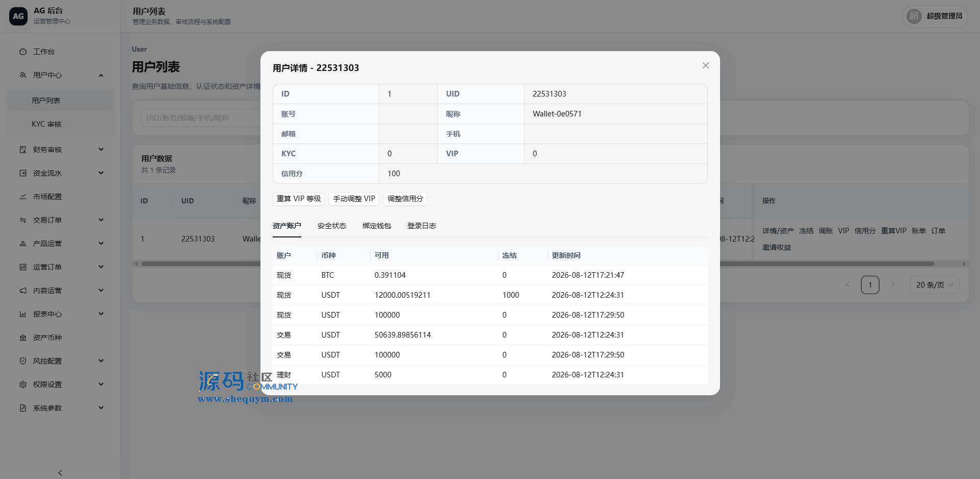Viewport: 980px width, 479px height.
Task: Click the 报表中心 bar chart icon
Action: pos(23,314)
